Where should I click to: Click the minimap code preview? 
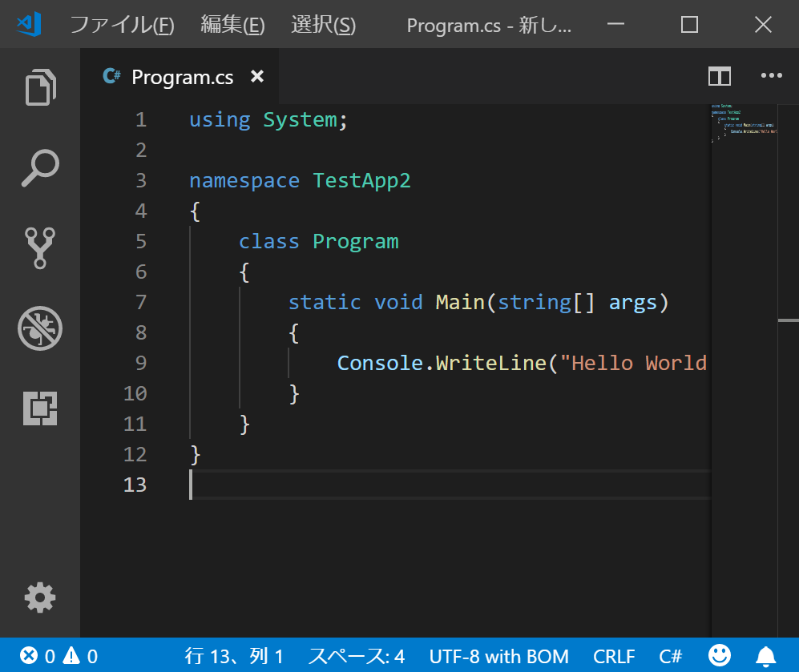(x=743, y=124)
